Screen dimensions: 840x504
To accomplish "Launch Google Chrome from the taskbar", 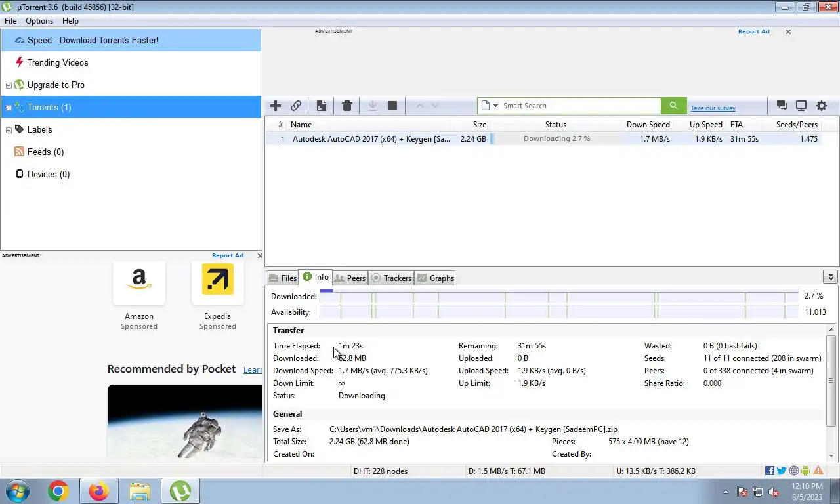I will click(58, 491).
